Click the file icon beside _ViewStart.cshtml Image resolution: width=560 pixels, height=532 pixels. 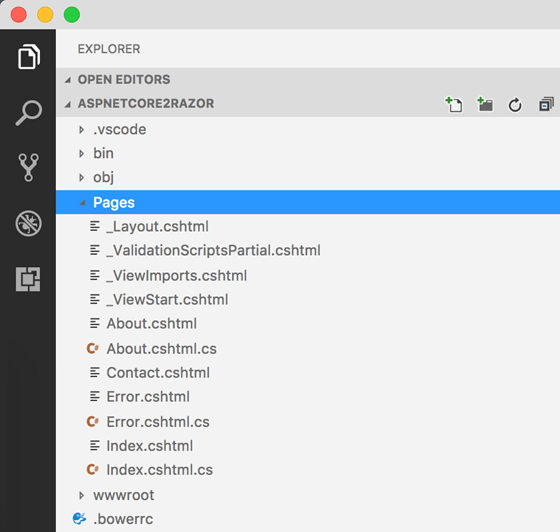95,299
